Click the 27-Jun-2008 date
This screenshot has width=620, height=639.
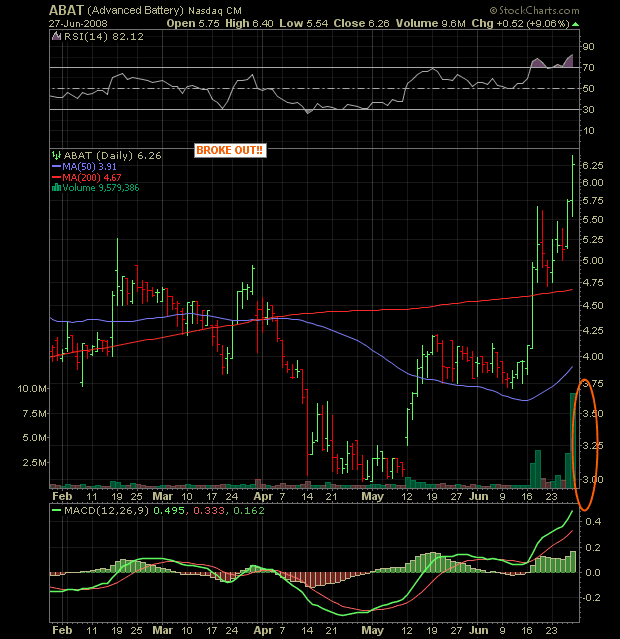click(x=78, y=24)
